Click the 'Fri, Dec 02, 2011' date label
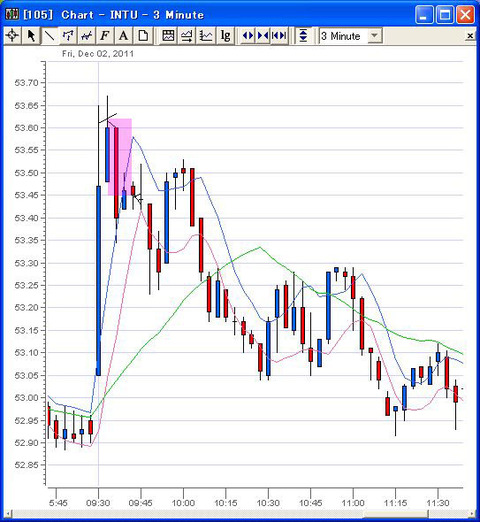 click(x=98, y=54)
